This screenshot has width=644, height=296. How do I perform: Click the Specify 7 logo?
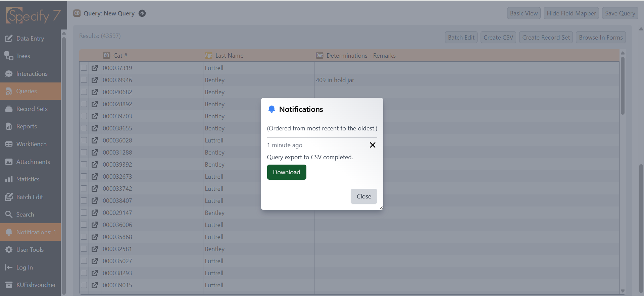click(33, 15)
